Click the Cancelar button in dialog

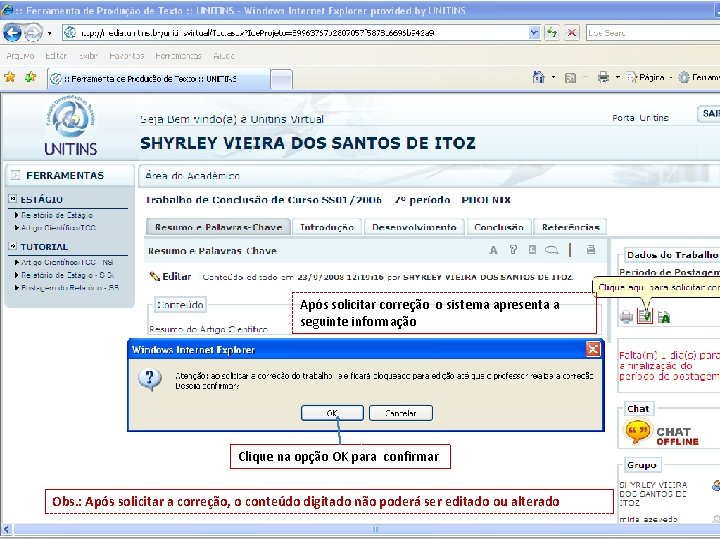pos(400,413)
